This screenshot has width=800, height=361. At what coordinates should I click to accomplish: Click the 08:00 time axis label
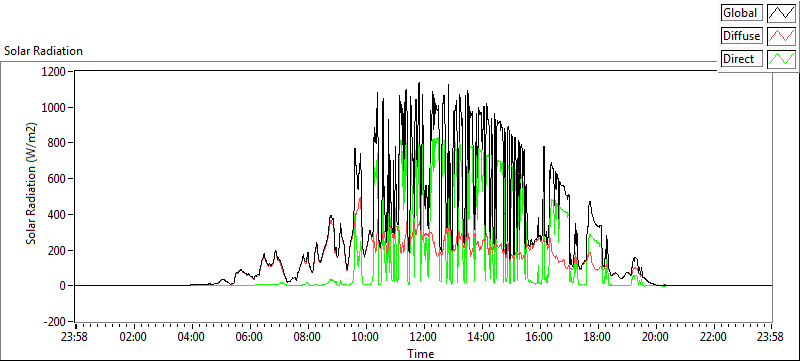(x=308, y=337)
